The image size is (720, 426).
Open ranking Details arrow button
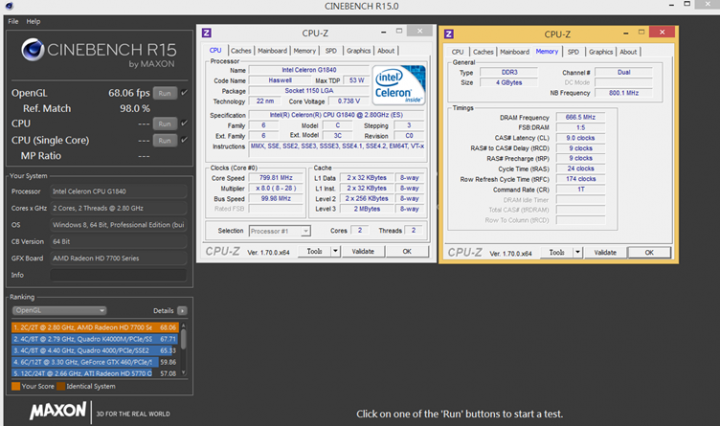point(182,311)
